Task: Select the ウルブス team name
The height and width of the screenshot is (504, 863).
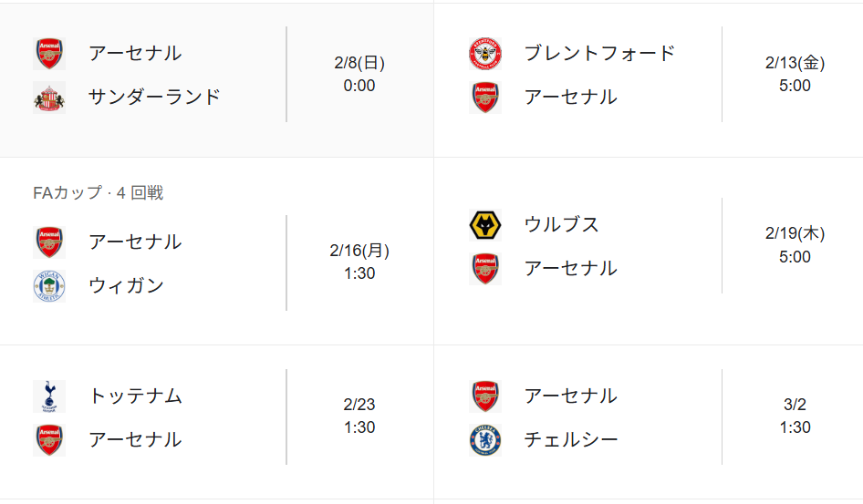Action: (x=561, y=224)
